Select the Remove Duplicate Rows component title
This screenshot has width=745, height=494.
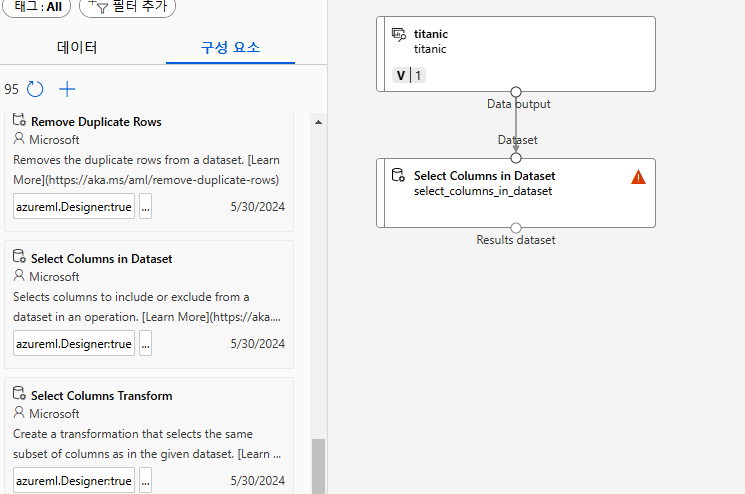tap(96, 122)
